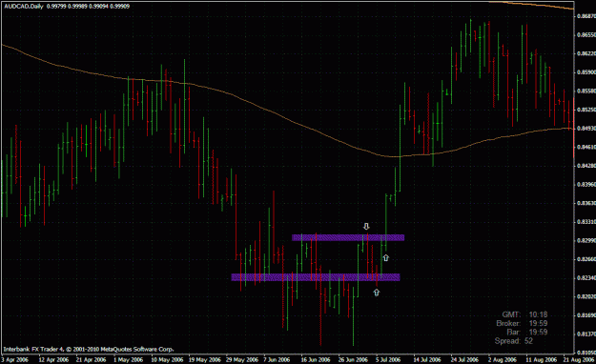Viewport: 596px width, 364px height.
Task: Click the 21 Apr 2006 date label
Action: tap(92, 359)
